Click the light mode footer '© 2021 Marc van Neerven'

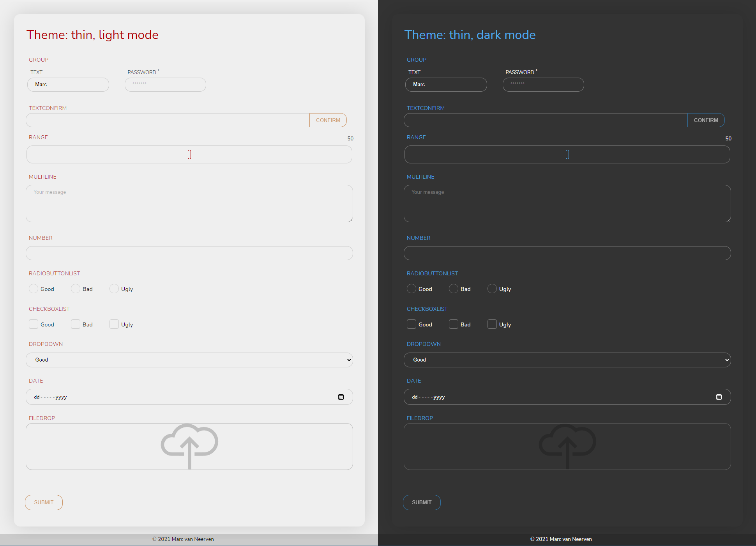coord(183,539)
